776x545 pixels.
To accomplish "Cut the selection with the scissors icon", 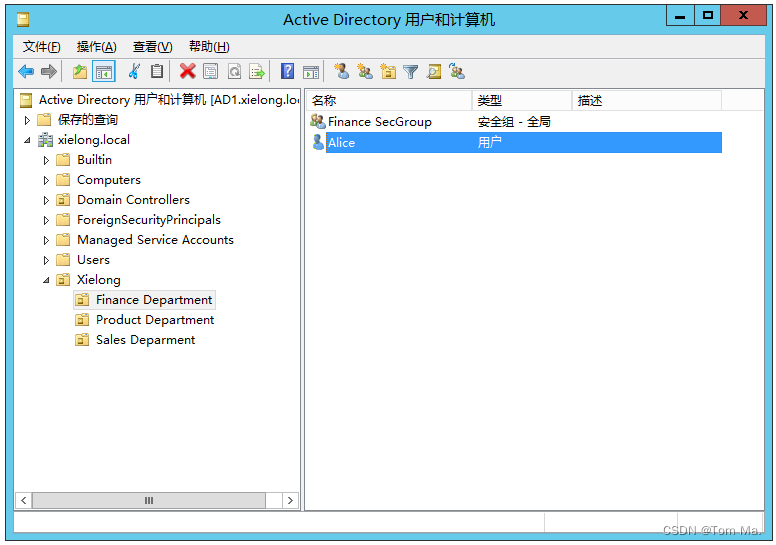I will 134,71.
